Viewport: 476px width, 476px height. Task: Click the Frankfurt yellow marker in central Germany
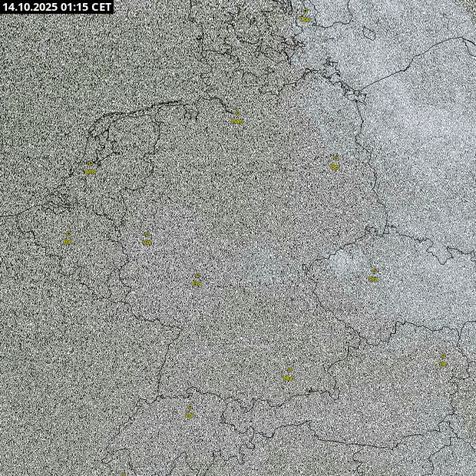pos(197,280)
